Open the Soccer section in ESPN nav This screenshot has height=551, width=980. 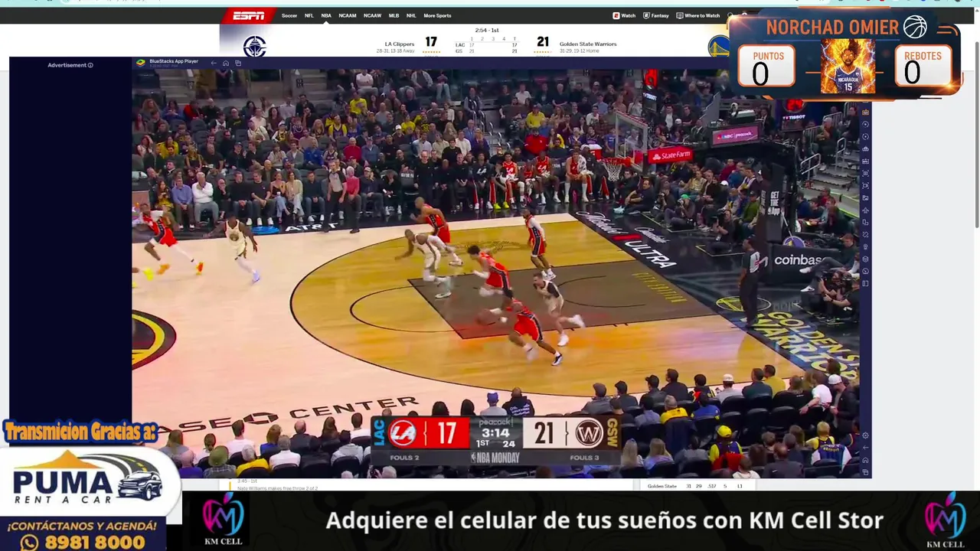point(289,15)
